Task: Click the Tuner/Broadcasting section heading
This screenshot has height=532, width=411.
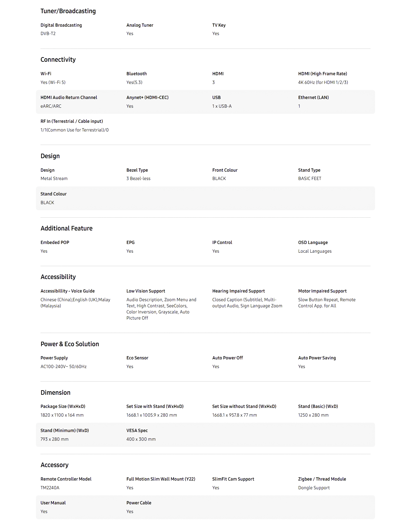Action: 68,11
